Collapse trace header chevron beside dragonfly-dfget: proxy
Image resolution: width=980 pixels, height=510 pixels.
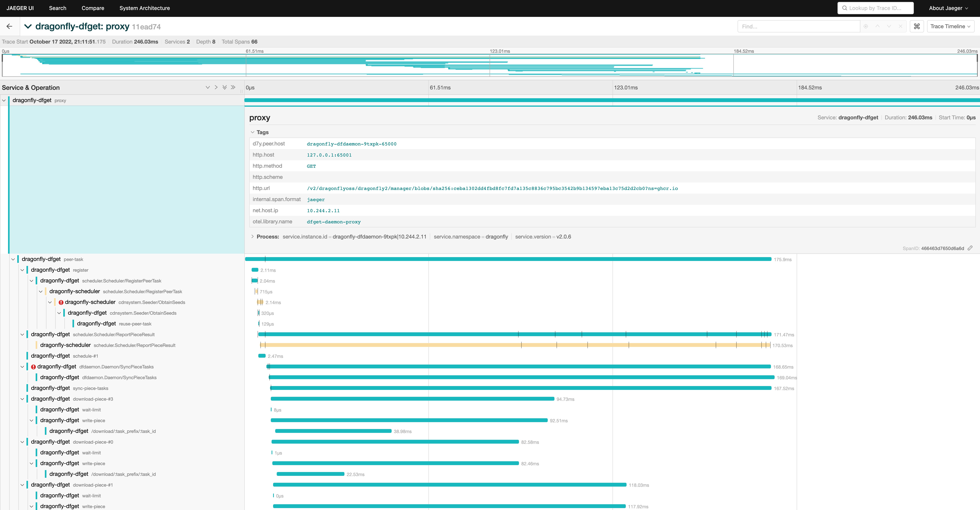pyautogui.click(x=28, y=26)
